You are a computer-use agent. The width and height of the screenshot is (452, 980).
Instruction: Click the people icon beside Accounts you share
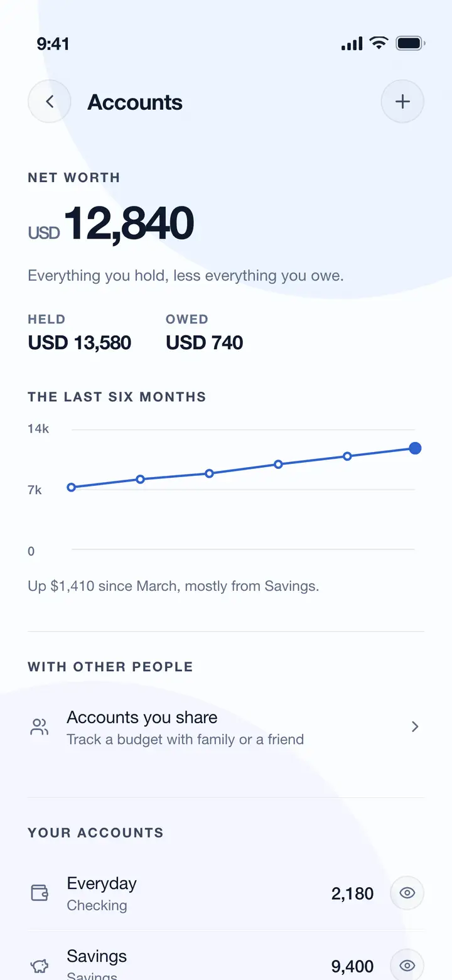[40, 727]
